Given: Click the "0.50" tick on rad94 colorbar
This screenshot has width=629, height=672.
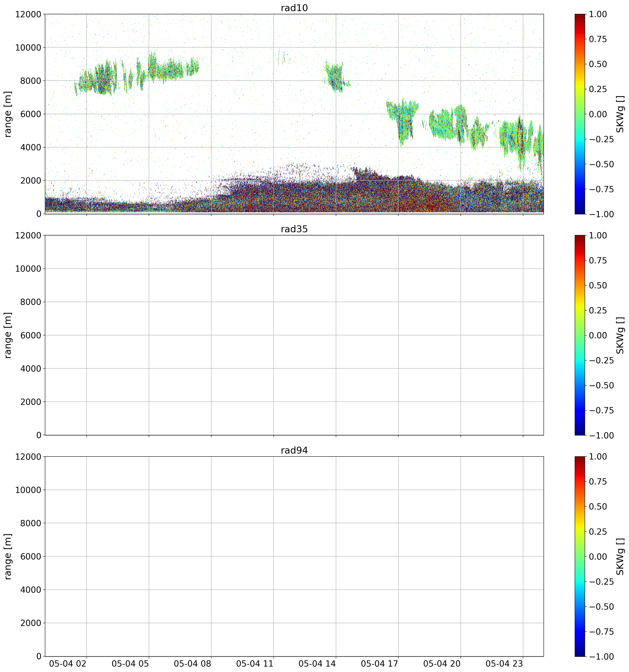Looking at the screenshot, I should pos(598,507).
